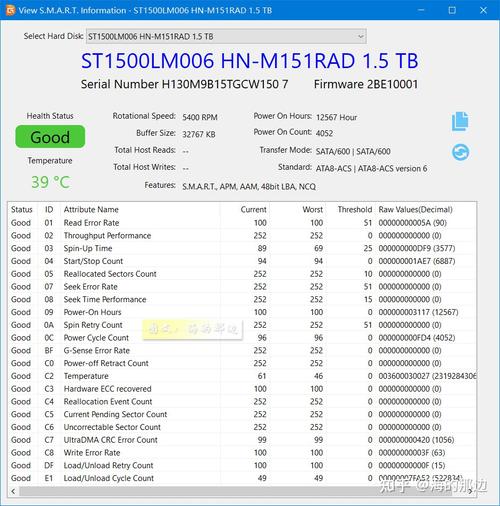Select the Write Error Rate row

tap(242, 453)
